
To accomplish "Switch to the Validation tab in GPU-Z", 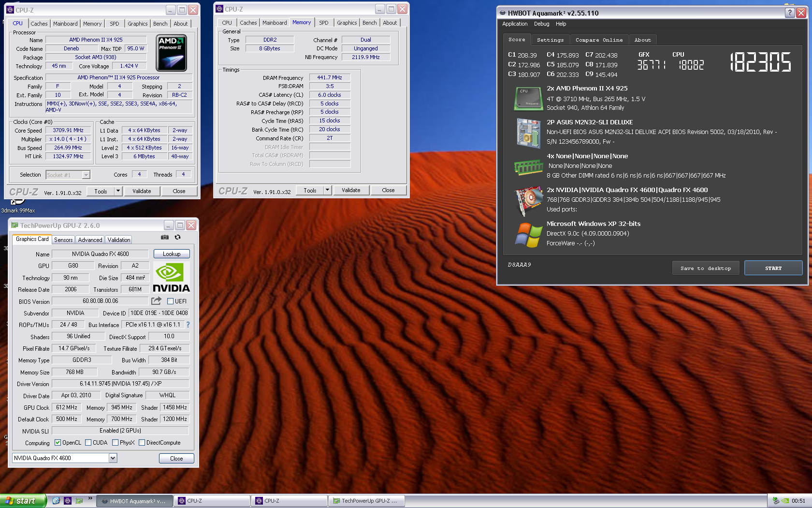I will (x=119, y=240).
